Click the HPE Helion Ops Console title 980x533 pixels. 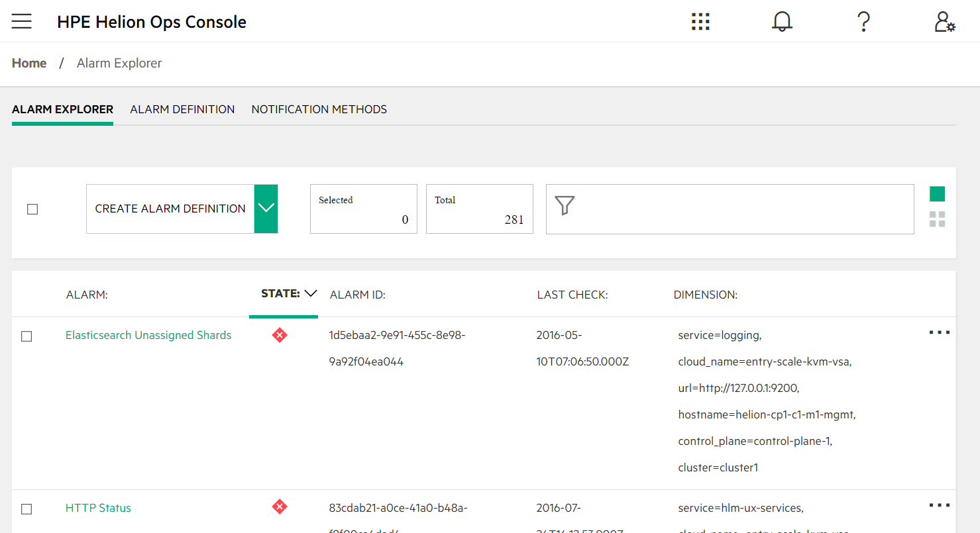pyautogui.click(x=152, y=22)
